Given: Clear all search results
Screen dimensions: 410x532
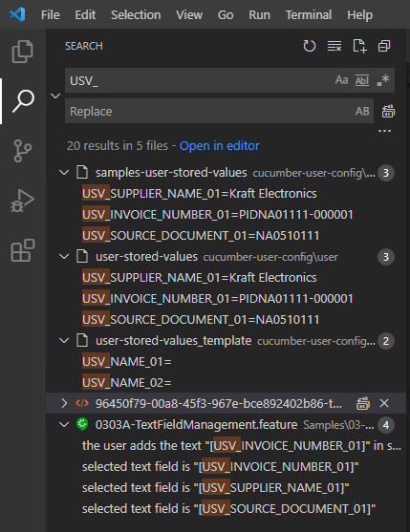Looking at the screenshot, I should coord(334,46).
